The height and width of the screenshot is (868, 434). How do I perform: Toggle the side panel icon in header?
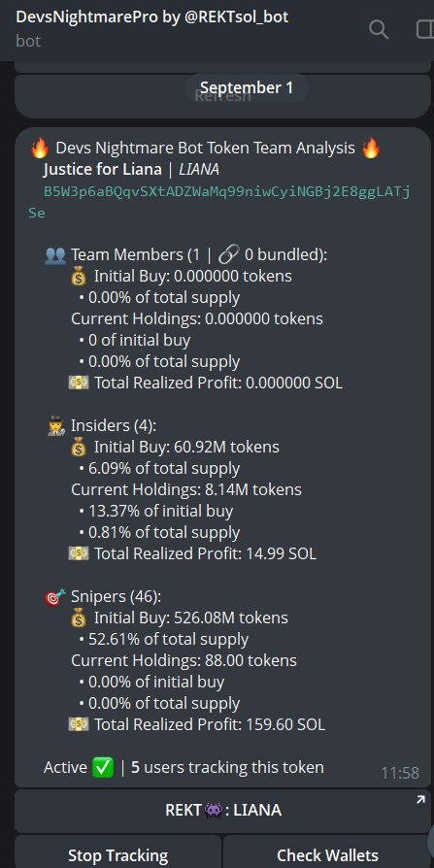(425, 29)
